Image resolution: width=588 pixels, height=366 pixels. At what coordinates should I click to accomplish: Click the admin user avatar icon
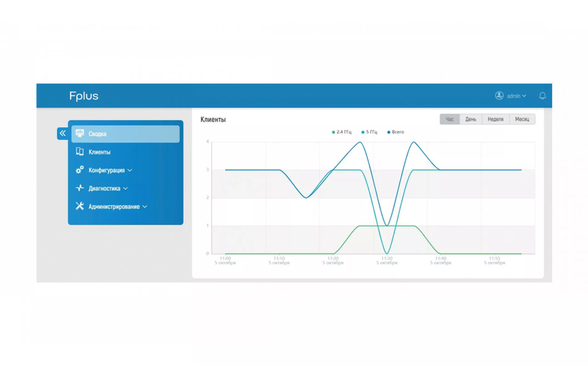point(499,96)
